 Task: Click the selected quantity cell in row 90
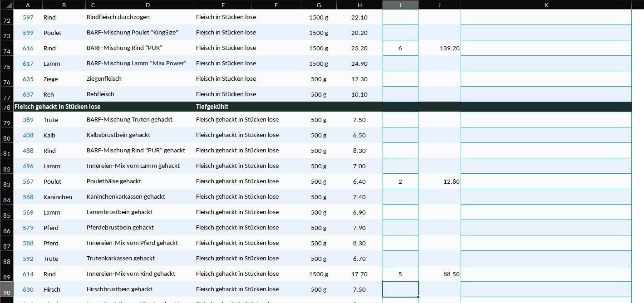point(400,289)
